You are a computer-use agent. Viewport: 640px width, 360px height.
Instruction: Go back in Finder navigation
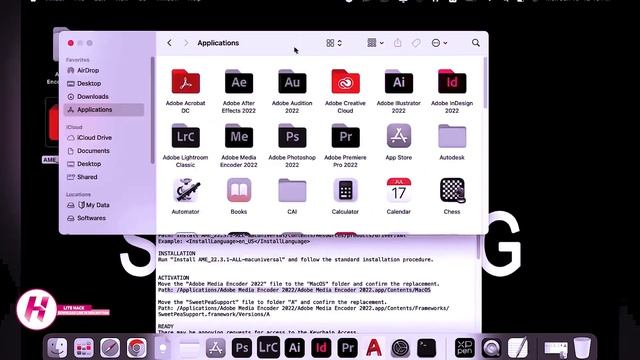coord(169,43)
